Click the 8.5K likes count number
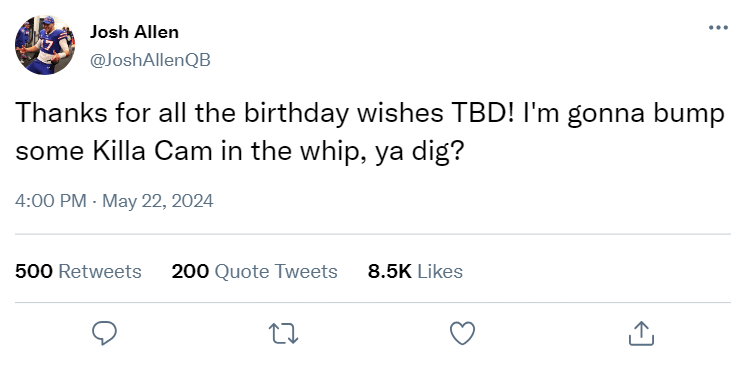Image resolution: width=746 pixels, height=378 pixels. (390, 271)
